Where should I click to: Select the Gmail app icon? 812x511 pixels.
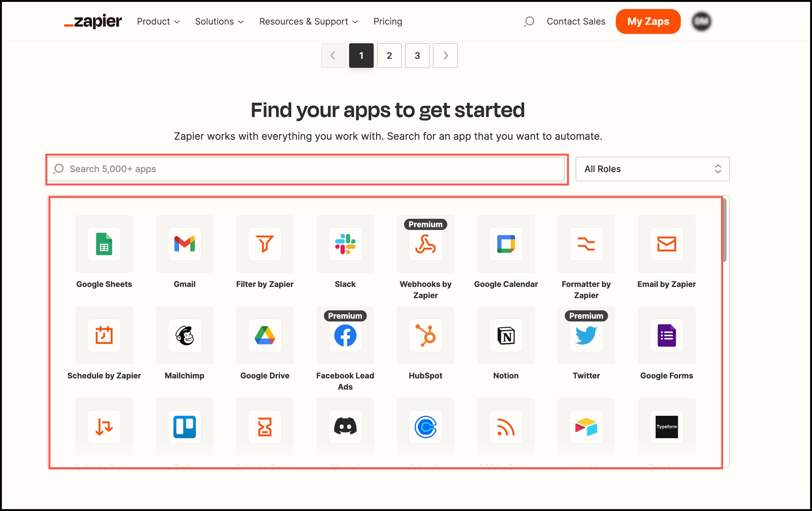184,244
